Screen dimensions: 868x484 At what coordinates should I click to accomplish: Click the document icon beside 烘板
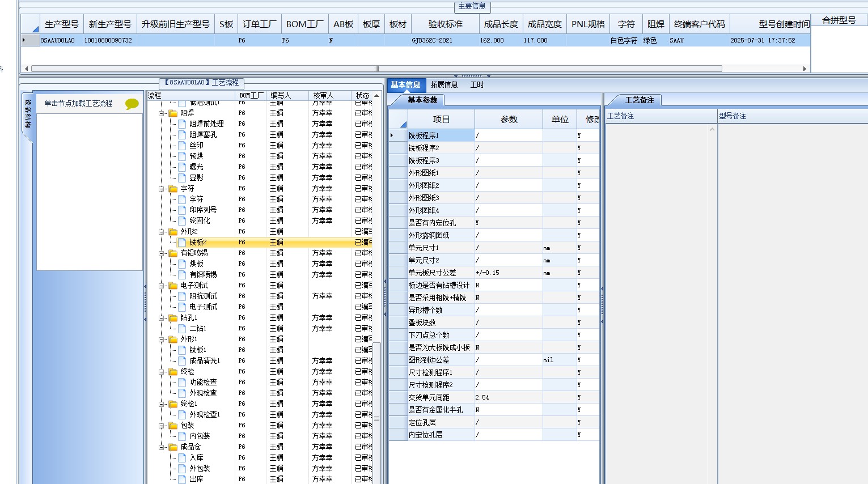[183, 264]
